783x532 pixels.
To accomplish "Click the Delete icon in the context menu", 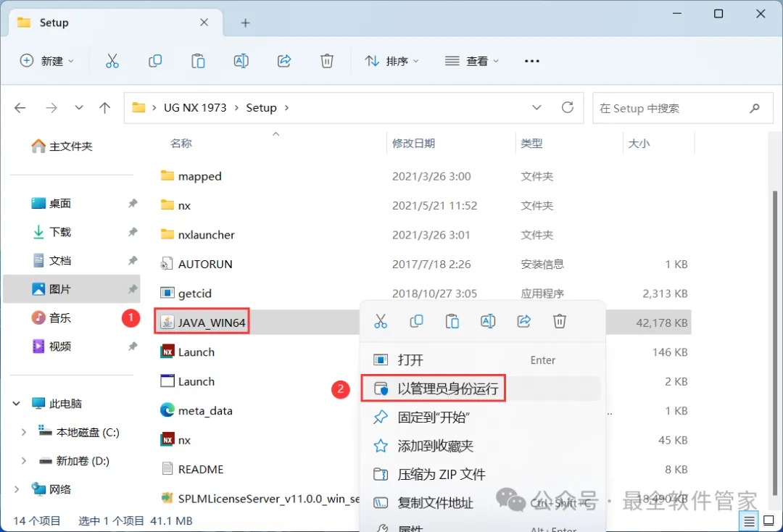I will point(559,321).
